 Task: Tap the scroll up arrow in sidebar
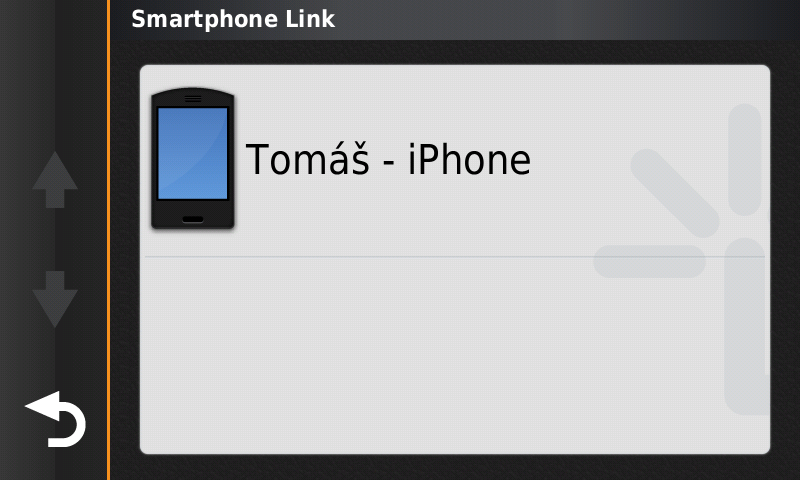[x=55, y=180]
